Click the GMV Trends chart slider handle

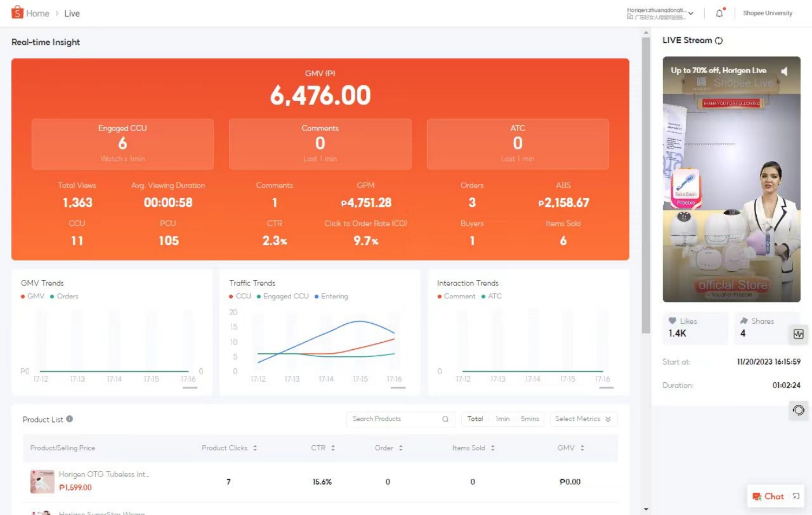pyautogui.click(x=189, y=388)
